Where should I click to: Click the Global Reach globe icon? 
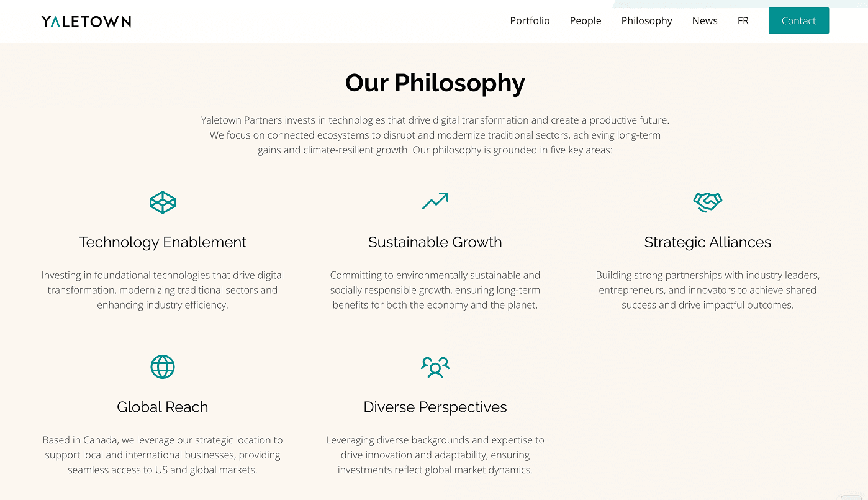pyautogui.click(x=163, y=366)
